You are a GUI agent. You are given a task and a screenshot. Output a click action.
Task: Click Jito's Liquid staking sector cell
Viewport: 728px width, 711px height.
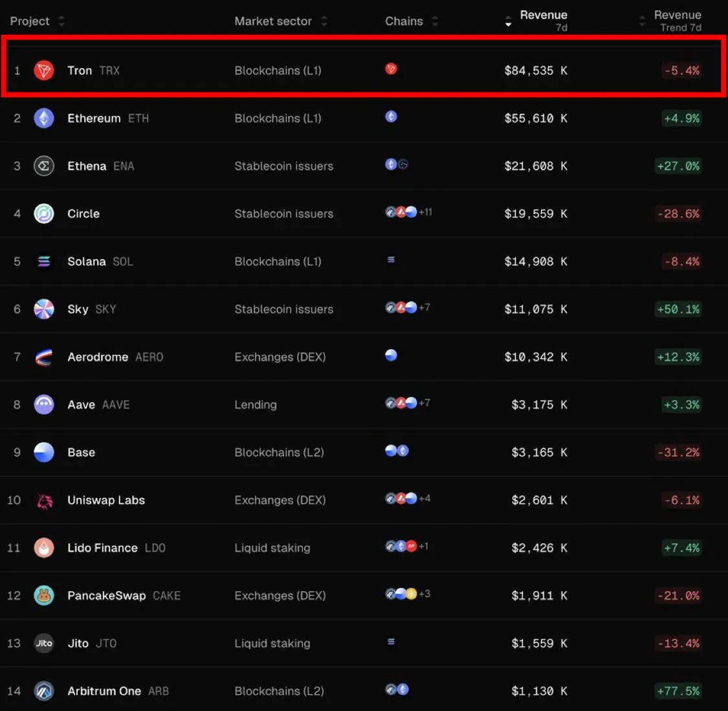click(272, 644)
